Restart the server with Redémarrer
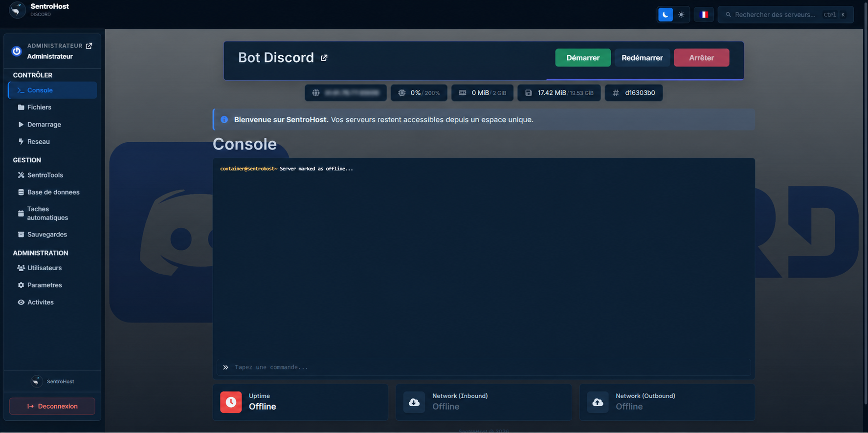 coord(642,58)
